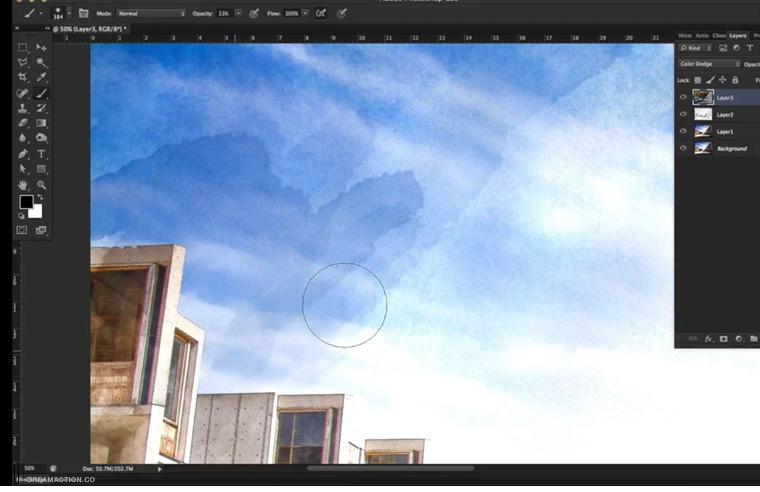Select the Layer3 document tab
Screen dimensions: 760x492
click(90, 29)
